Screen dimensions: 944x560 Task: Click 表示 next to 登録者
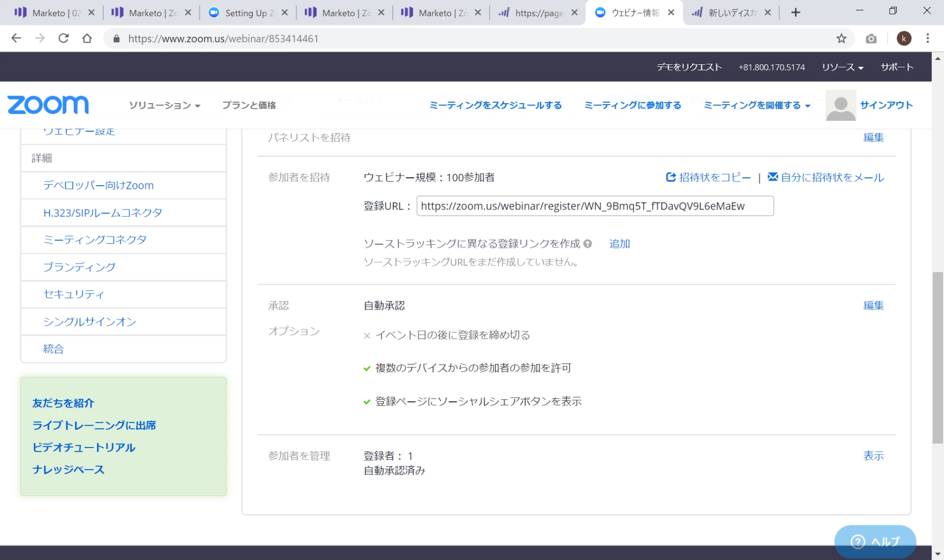coord(873,456)
